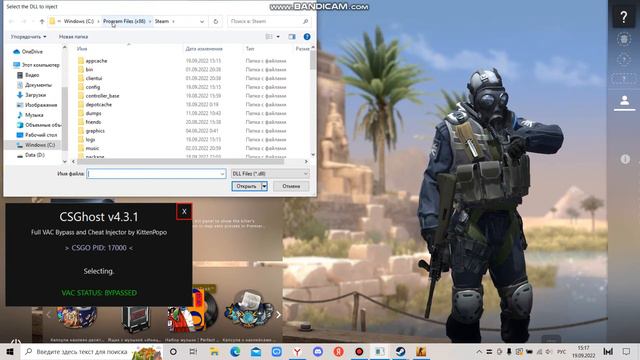
Task: Click the CS:GO info circle icon
Action: point(625,159)
